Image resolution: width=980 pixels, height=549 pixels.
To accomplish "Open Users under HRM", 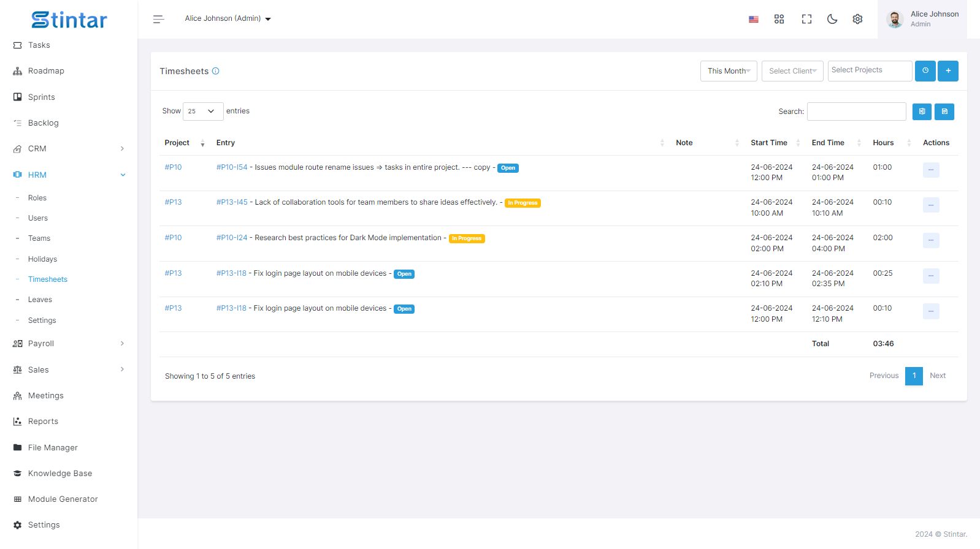I will point(38,218).
